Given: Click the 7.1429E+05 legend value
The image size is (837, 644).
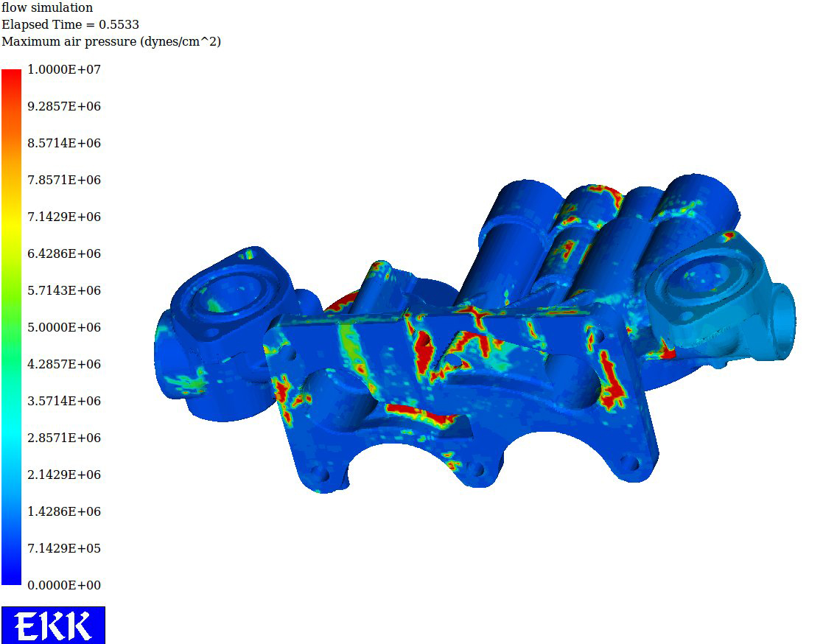Looking at the screenshot, I should point(64,548).
